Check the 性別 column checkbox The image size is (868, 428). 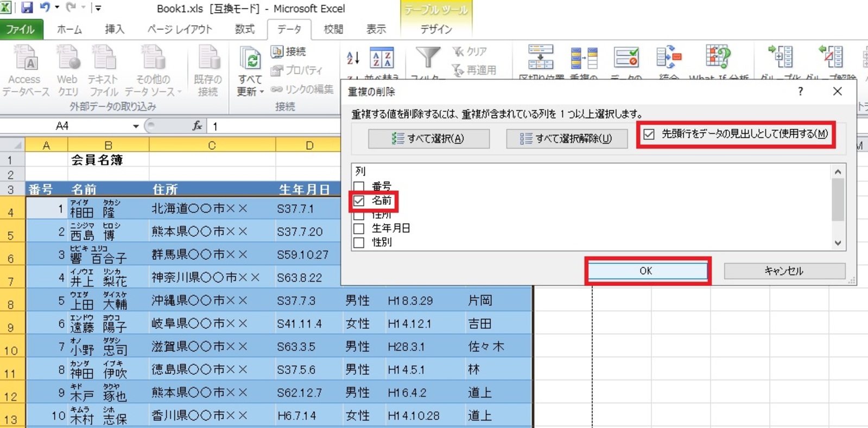359,242
